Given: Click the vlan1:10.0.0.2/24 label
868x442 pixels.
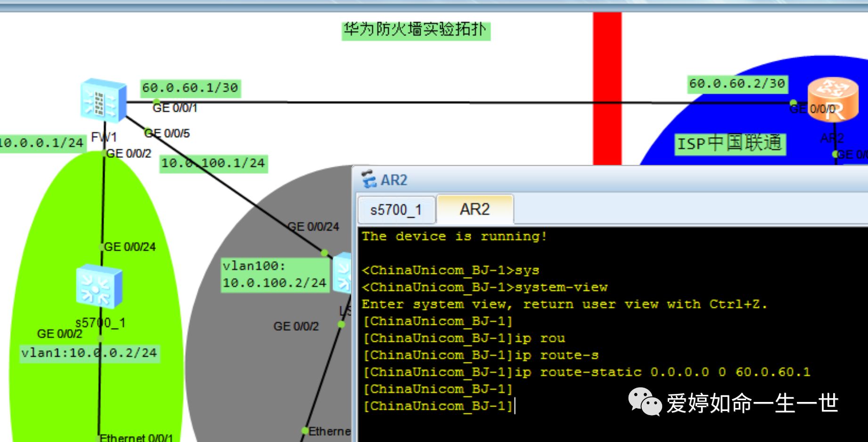Looking at the screenshot, I should (89, 353).
